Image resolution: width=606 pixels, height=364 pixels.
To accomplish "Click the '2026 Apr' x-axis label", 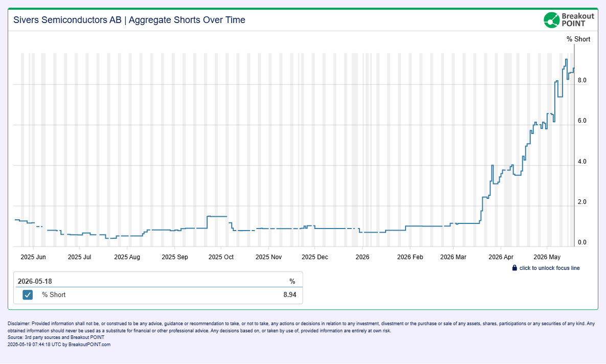I will tap(501, 257).
